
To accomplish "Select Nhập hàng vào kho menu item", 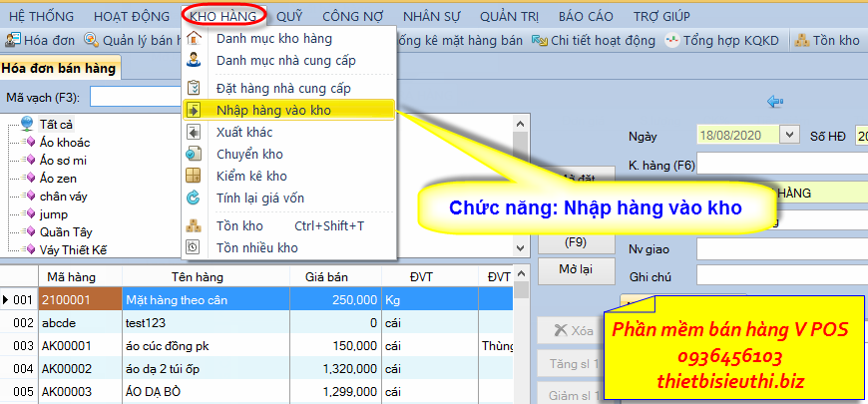I will coord(272,110).
